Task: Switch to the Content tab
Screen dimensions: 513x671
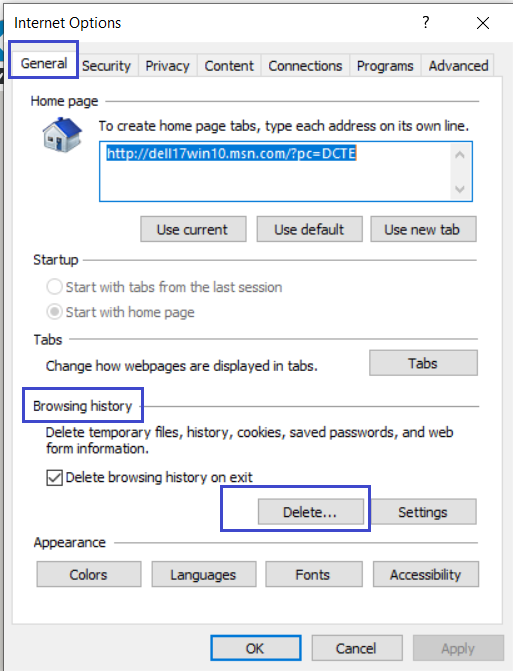Action: 229,66
